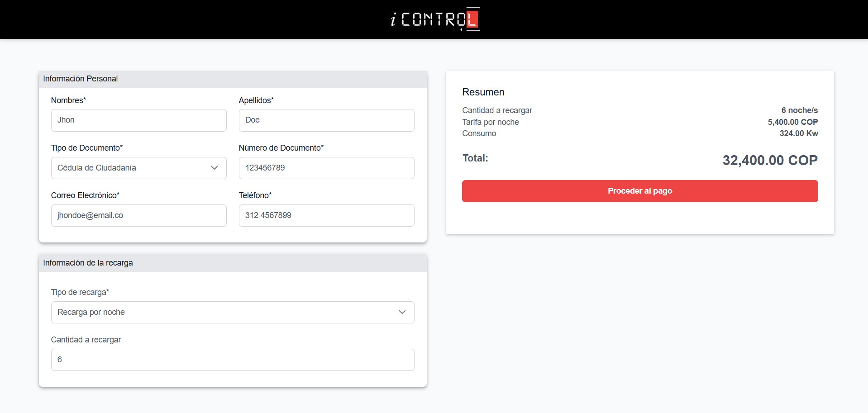Screen dimensions: 868x413
Task: Click the Tarifa por noche value
Action: (792, 122)
